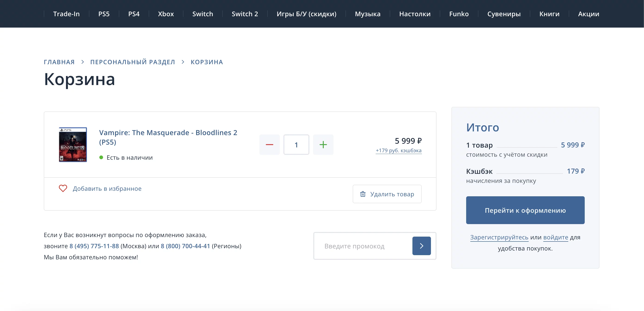Screen dimensions: 644x311
Task: Open the Bloodlines 2 cover thumbnail
Action: point(73,145)
